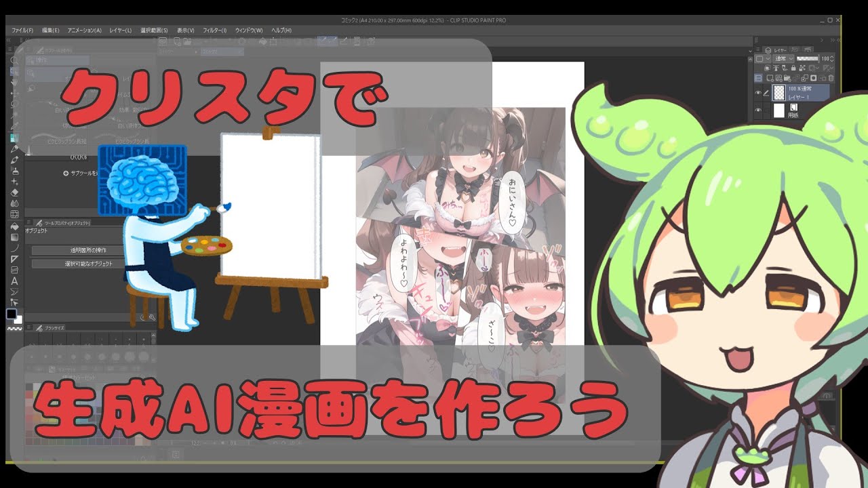The height and width of the screenshot is (488, 868).
Task: Click Create Layer Mask icon
Action: 814,78
